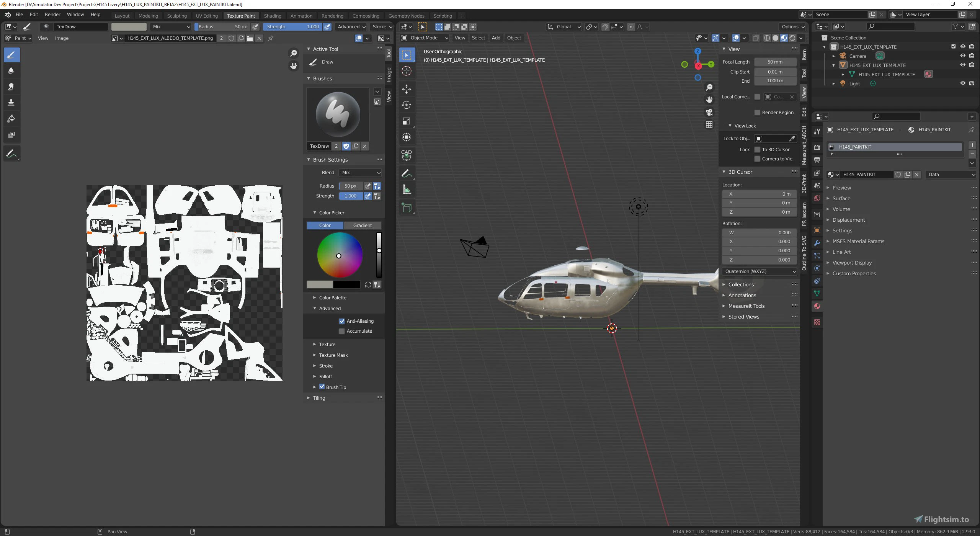Enable the Accumulate checkbox
Screen dimensions: 980x536
[342, 331]
